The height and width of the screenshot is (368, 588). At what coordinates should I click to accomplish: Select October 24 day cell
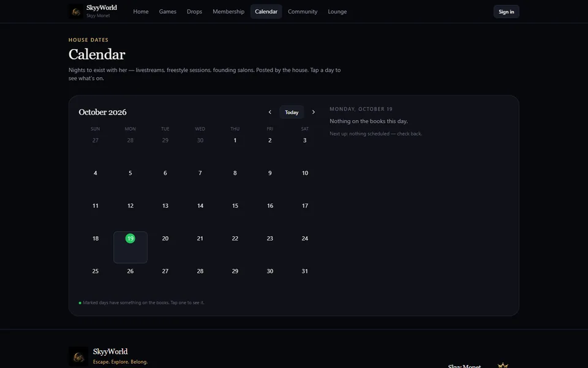305,247
